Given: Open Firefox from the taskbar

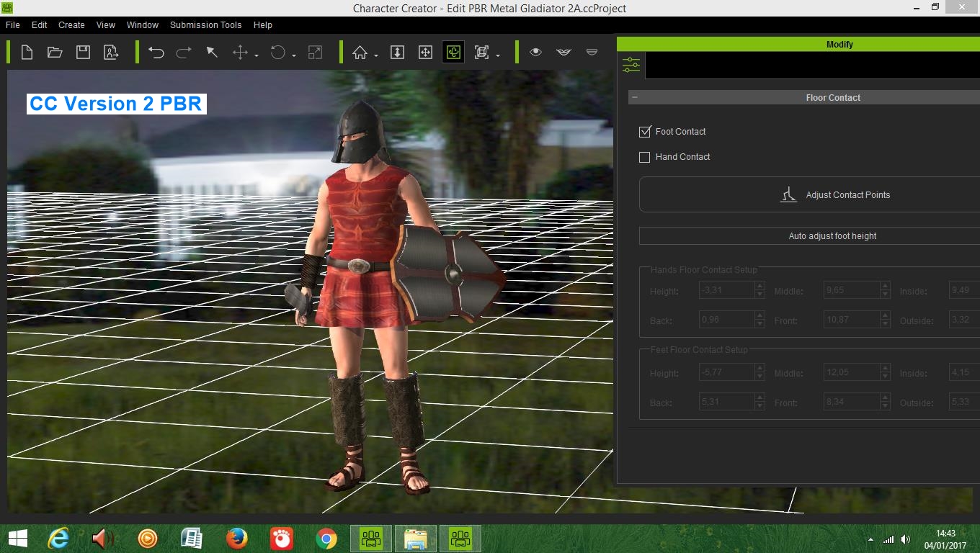Looking at the screenshot, I should 236,538.
